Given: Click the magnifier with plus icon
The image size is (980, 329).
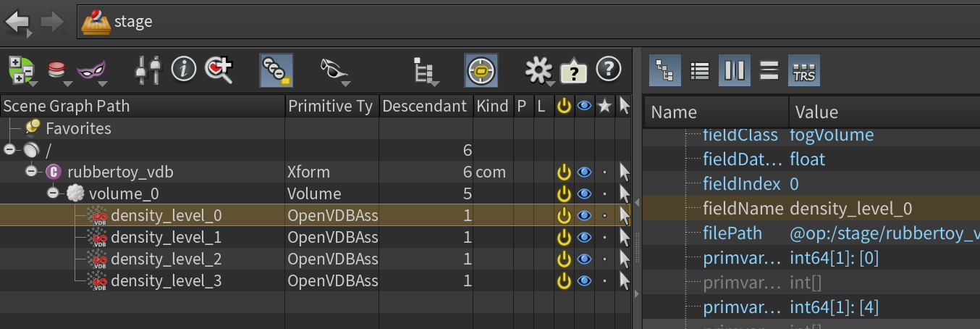Looking at the screenshot, I should click(218, 70).
